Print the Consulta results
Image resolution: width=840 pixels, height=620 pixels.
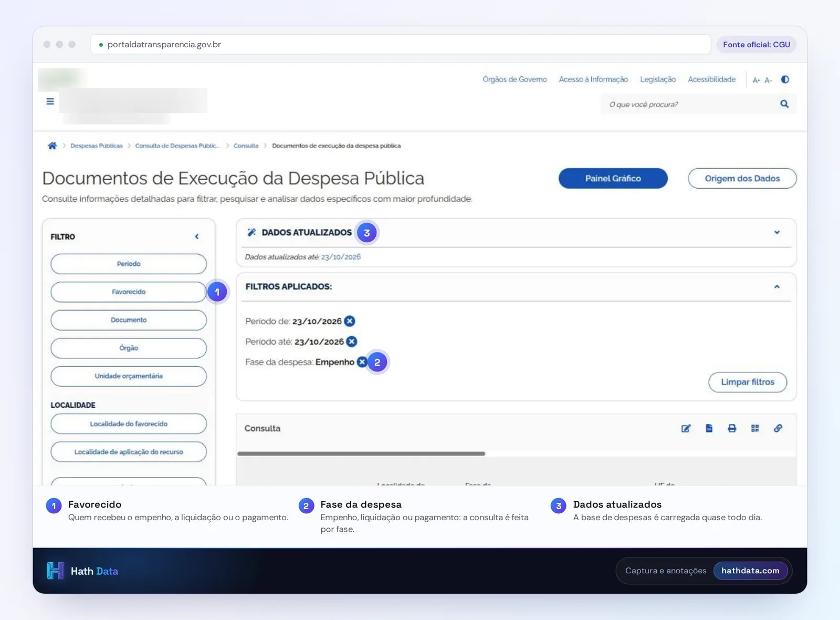(732, 428)
